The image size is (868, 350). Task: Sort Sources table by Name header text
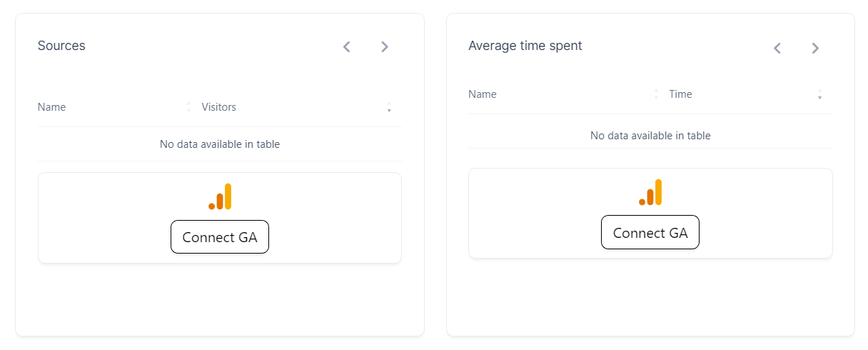[x=51, y=107]
